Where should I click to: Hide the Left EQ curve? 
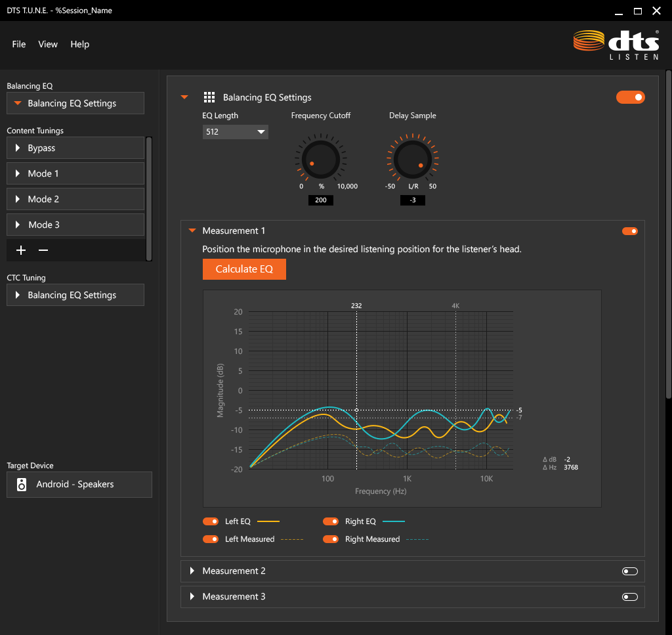(211, 521)
